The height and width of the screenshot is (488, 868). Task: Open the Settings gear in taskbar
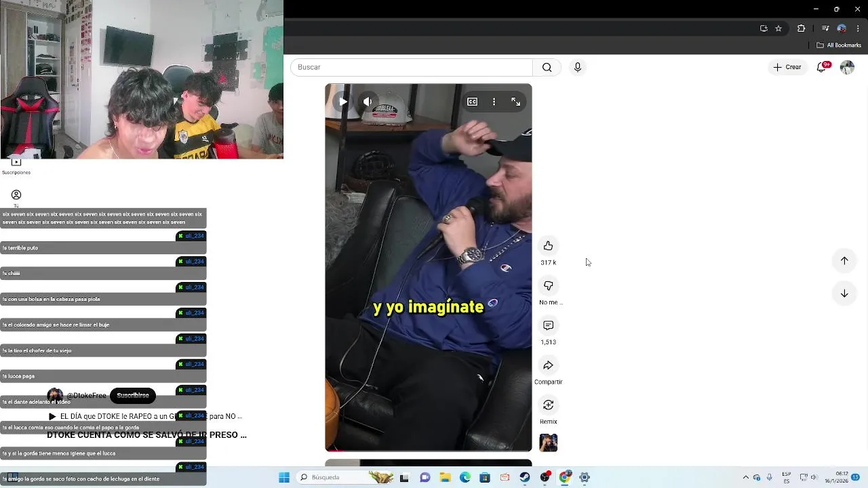tap(585, 477)
